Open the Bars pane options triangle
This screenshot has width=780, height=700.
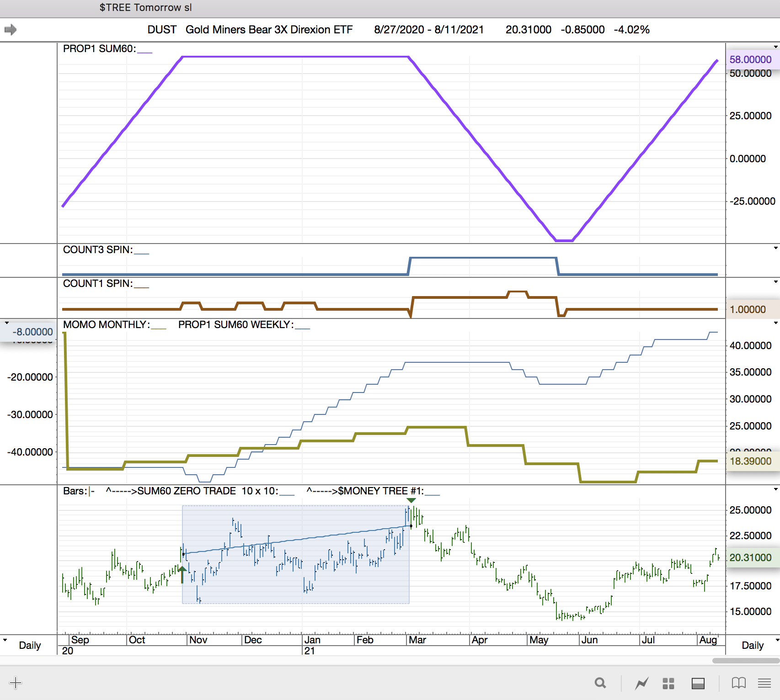776,489
